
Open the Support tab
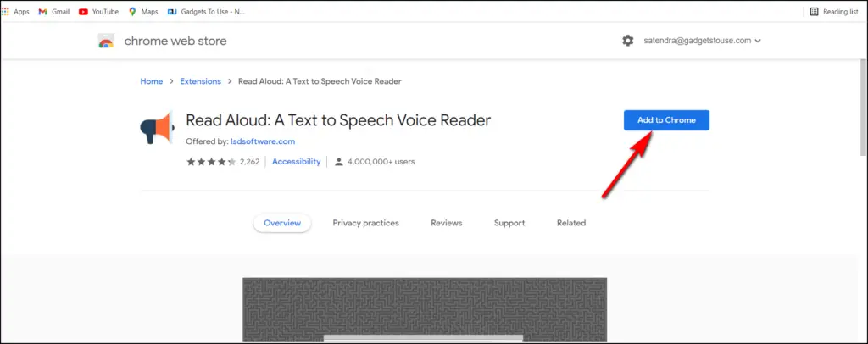[x=509, y=223]
